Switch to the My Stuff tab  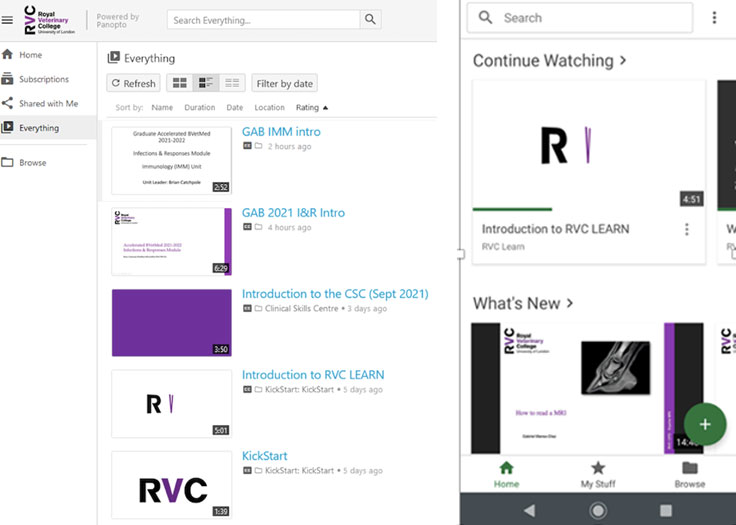coord(598,474)
